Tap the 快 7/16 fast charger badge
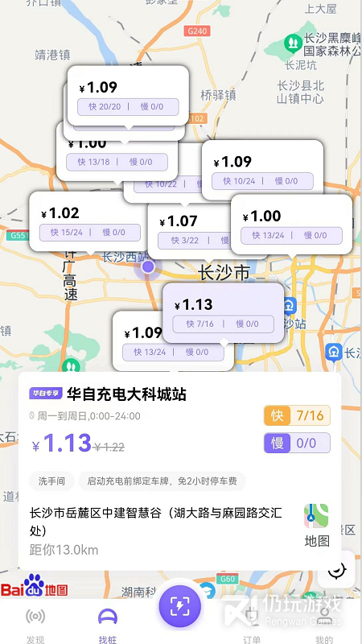Image resolution: width=362 pixels, height=644 pixels. pyautogui.click(x=297, y=415)
